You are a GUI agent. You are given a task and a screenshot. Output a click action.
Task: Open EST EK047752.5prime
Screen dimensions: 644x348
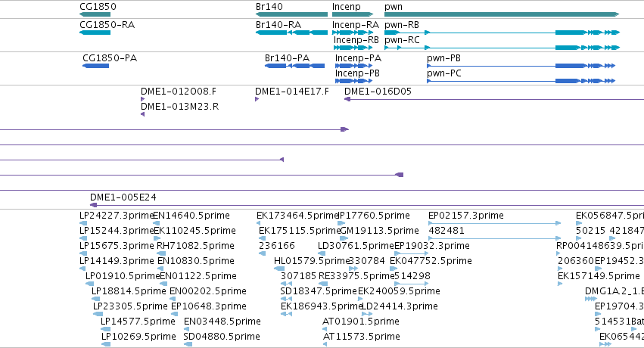[x=431, y=261]
